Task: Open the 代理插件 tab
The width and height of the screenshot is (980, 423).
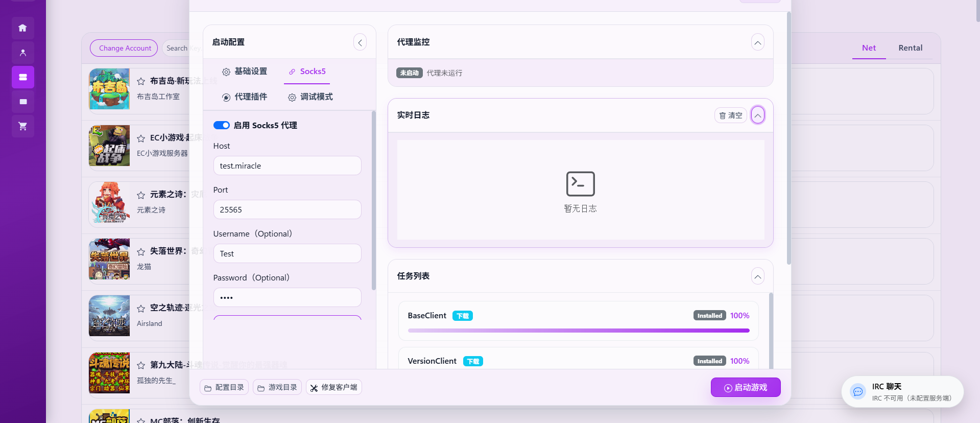Action: 245,97
